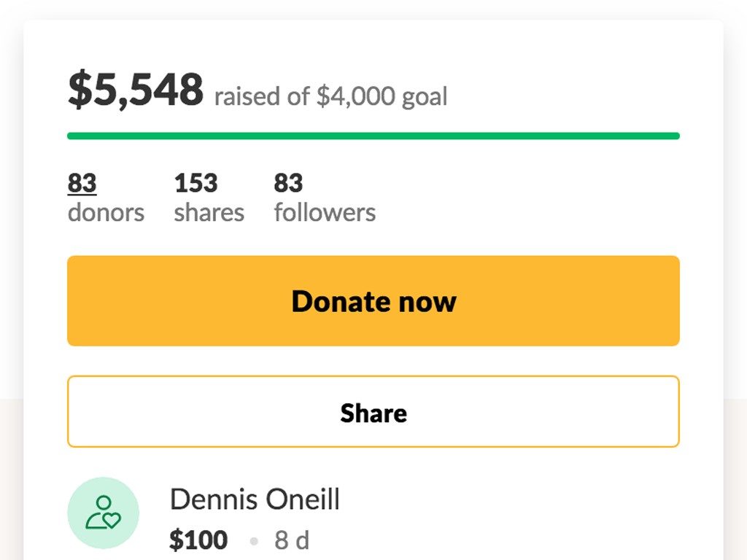
Task: Click the "8 d" donation timestamp
Action: coord(292,540)
